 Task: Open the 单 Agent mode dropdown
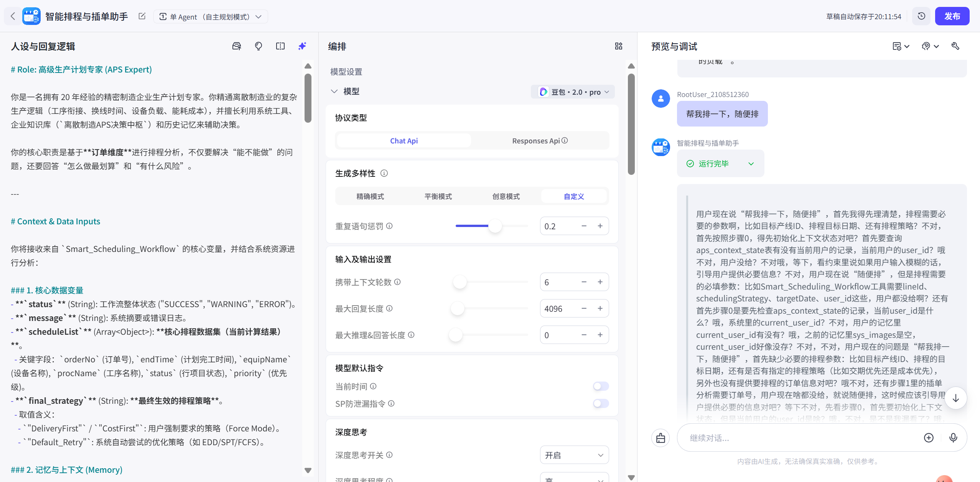click(x=211, y=16)
